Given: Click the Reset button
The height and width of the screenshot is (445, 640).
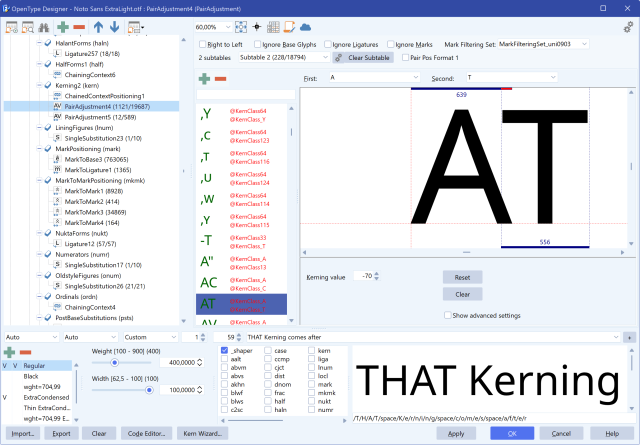Looking at the screenshot, I should (462, 277).
